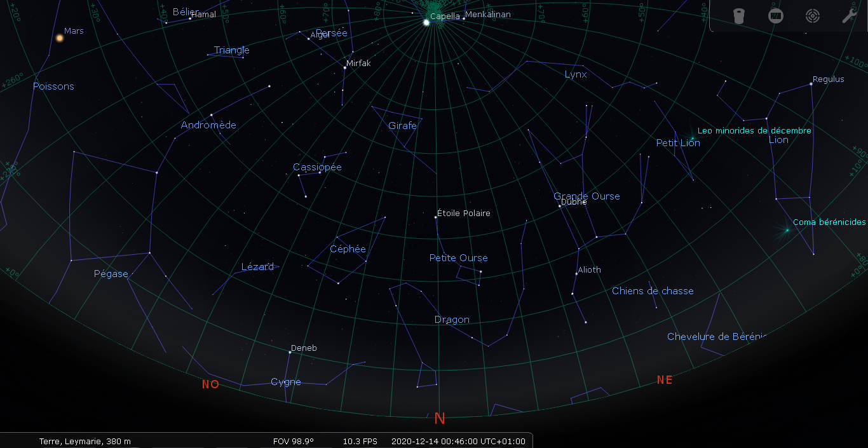Viewport: 868px width, 448px height.
Task: Click the Chevelure de Bérénice label
Action: point(717,337)
